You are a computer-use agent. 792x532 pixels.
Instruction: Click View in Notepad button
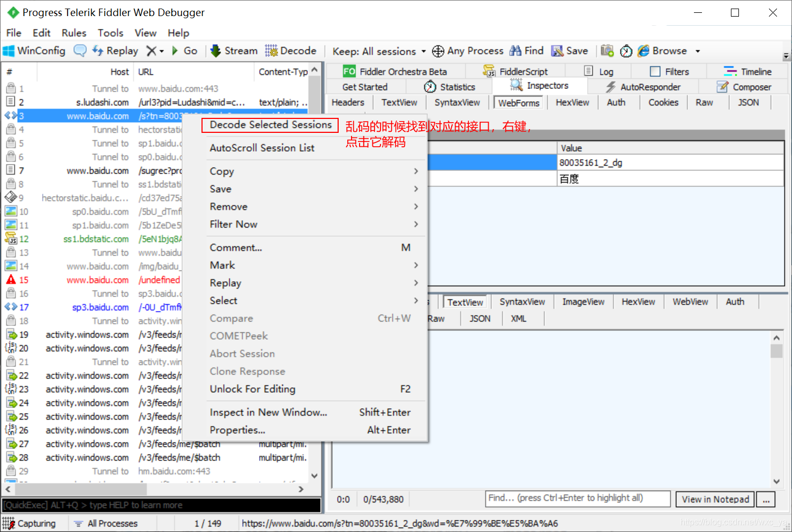point(715,499)
